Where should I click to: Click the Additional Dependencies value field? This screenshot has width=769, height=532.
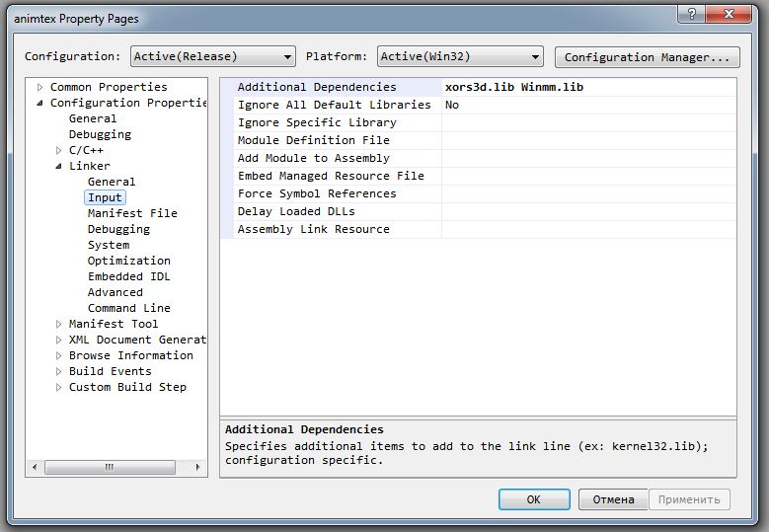point(587,87)
